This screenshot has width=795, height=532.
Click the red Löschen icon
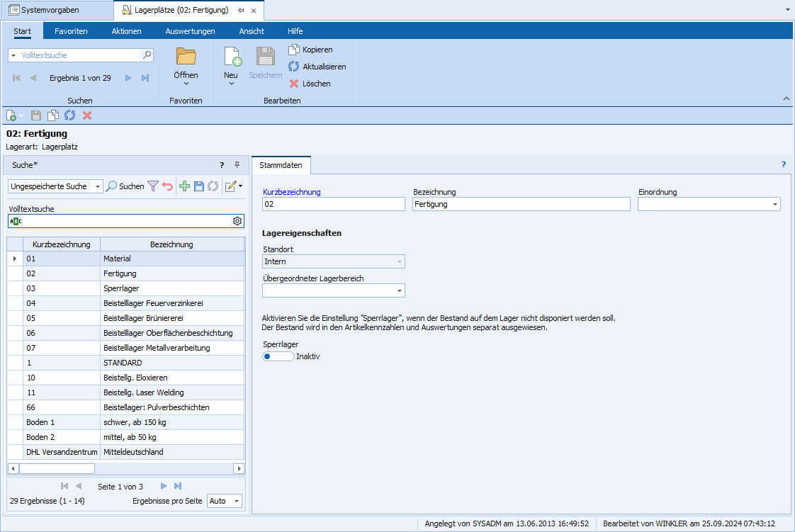coord(294,84)
